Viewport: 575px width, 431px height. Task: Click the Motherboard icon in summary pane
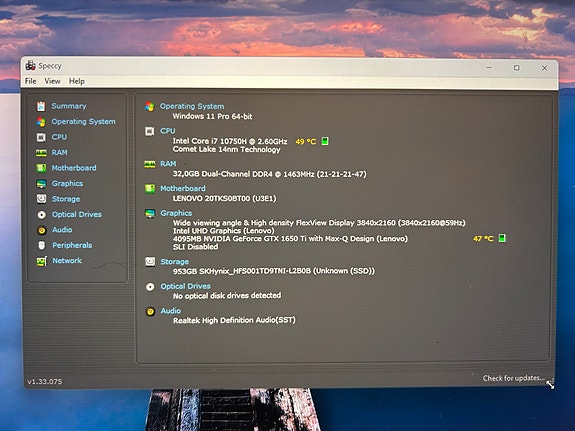coord(150,189)
